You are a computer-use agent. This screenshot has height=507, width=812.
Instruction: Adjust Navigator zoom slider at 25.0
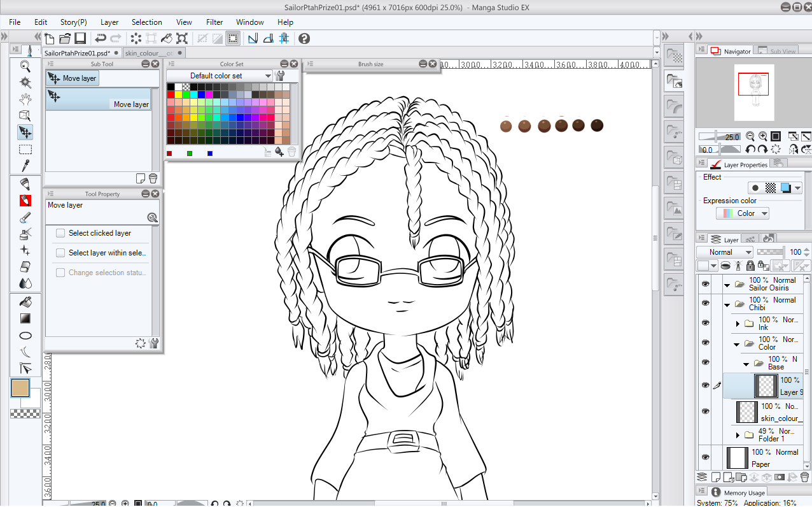point(719,137)
